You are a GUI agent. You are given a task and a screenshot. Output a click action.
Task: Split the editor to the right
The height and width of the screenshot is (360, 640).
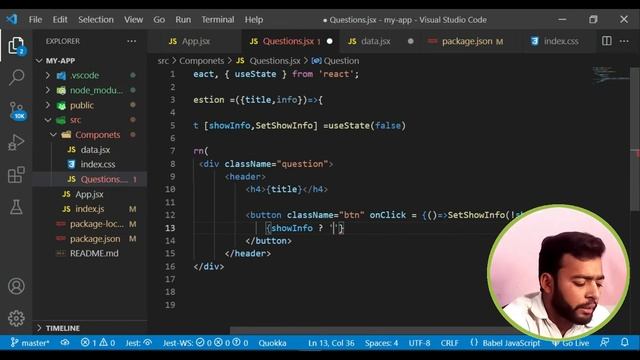(x=607, y=41)
